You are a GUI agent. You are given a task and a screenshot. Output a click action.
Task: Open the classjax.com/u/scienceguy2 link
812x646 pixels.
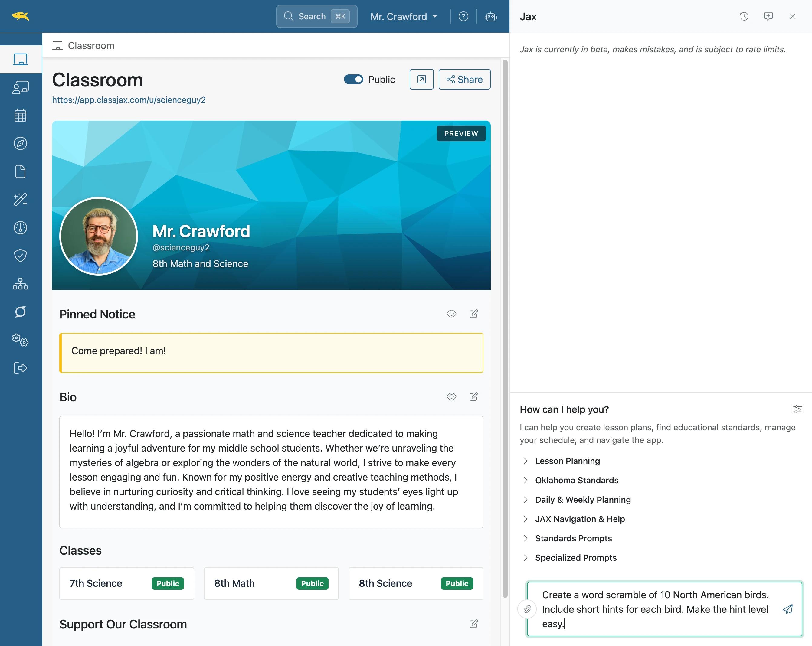point(129,100)
